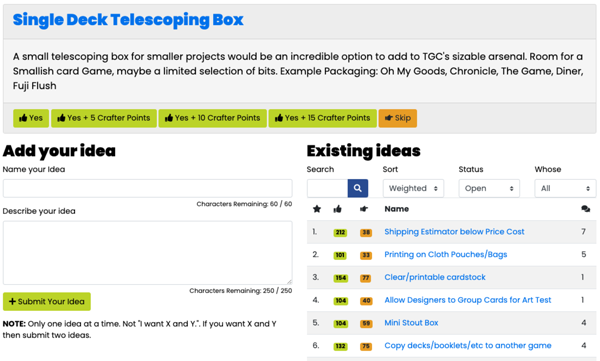Click the thumbs-up column header icon
600x361 pixels.
tap(338, 209)
